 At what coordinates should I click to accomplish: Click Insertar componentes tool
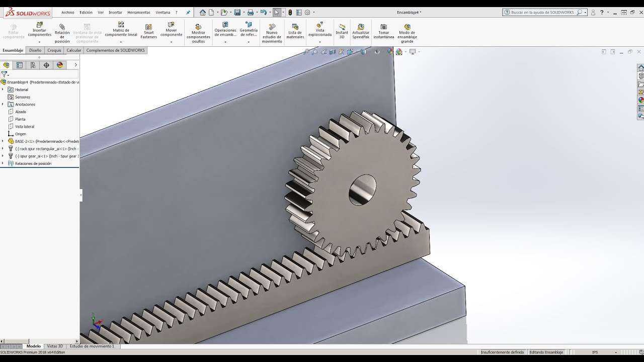tap(39, 30)
